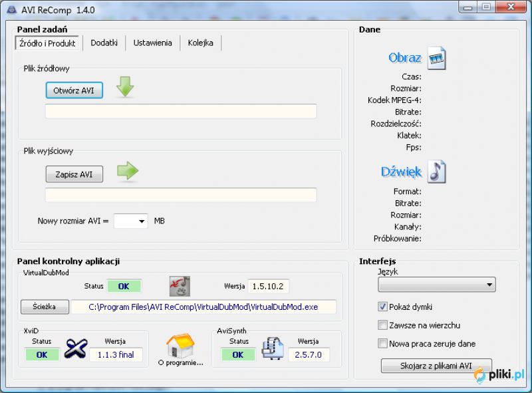Click the AviSynth OK status indicator
The height and width of the screenshot is (393, 532).
point(238,354)
